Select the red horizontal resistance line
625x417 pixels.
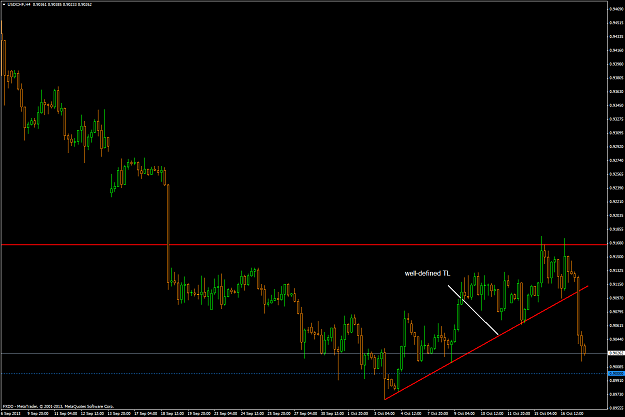[x=303, y=244]
